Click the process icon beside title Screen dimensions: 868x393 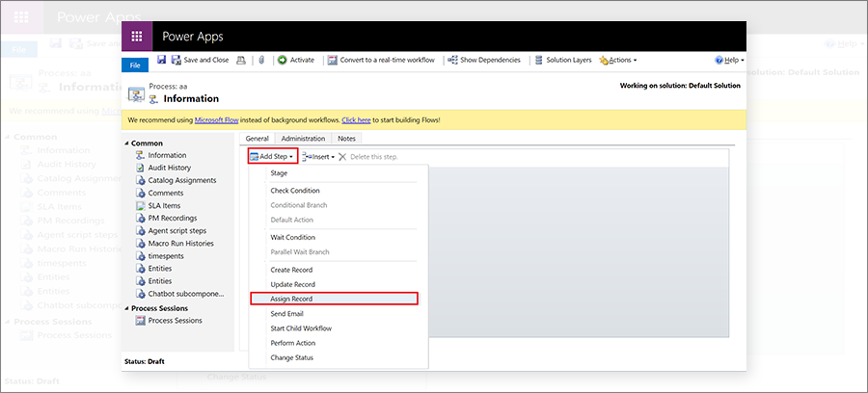tap(136, 93)
